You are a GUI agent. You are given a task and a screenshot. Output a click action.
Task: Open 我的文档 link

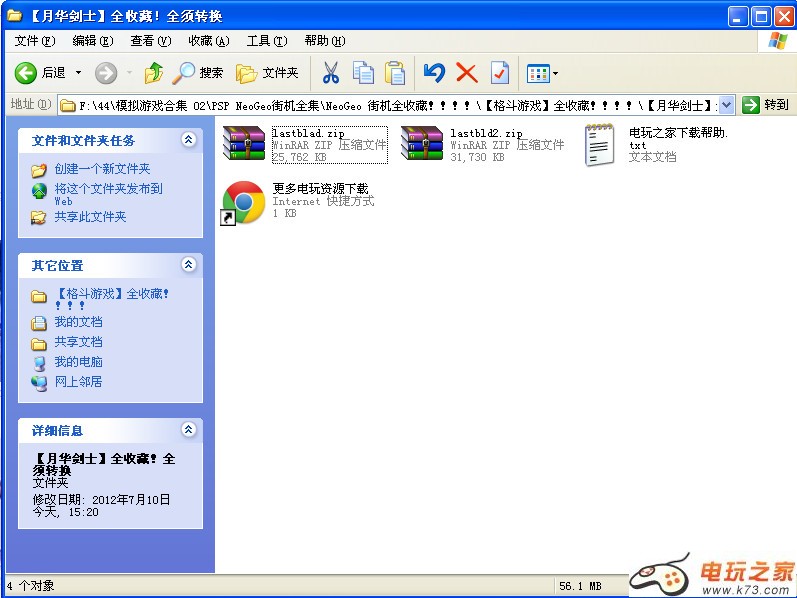(x=78, y=322)
